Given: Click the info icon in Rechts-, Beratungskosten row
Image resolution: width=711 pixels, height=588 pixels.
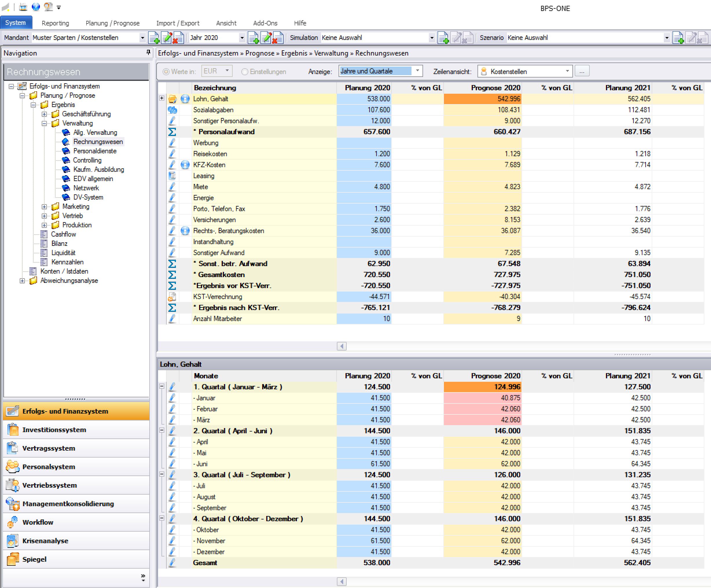Looking at the screenshot, I should coord(185,231).
